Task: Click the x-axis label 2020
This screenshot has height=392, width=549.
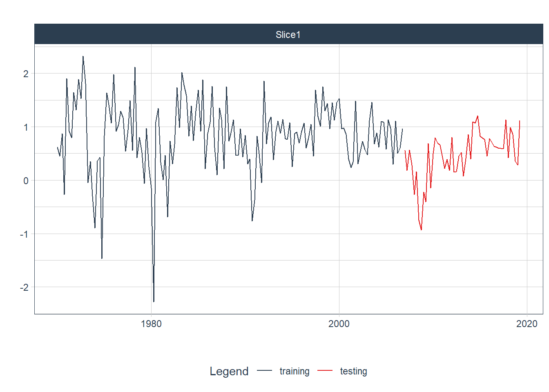Action: (527, 324)
